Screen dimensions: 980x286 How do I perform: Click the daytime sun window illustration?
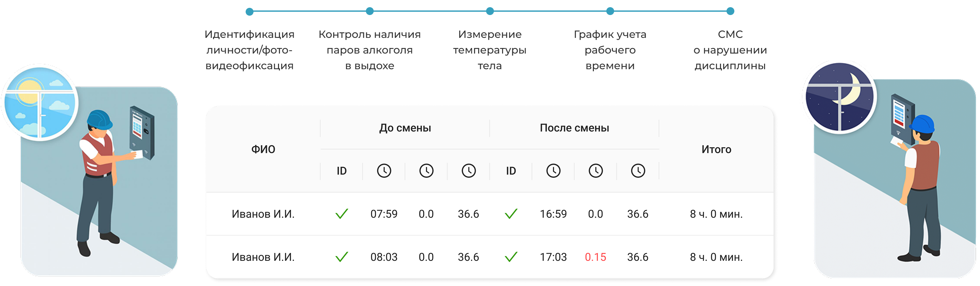tap(40, 102)
